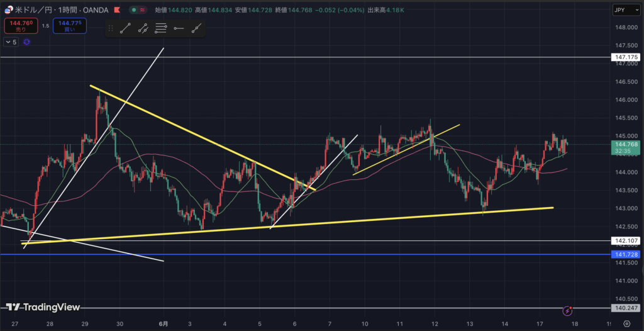The height and width of the screenshot is (331, 644).
Task: Expand the collapsed indicators list showing 5
Action: coord(11,42)
